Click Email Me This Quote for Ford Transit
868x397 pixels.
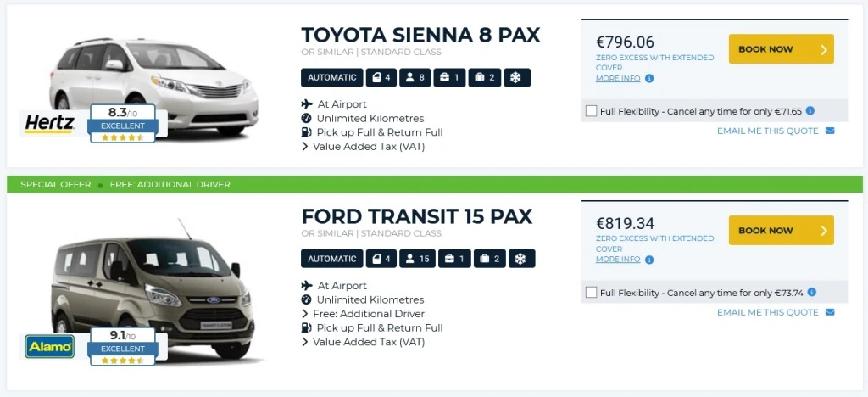click(x=767, y=312)
